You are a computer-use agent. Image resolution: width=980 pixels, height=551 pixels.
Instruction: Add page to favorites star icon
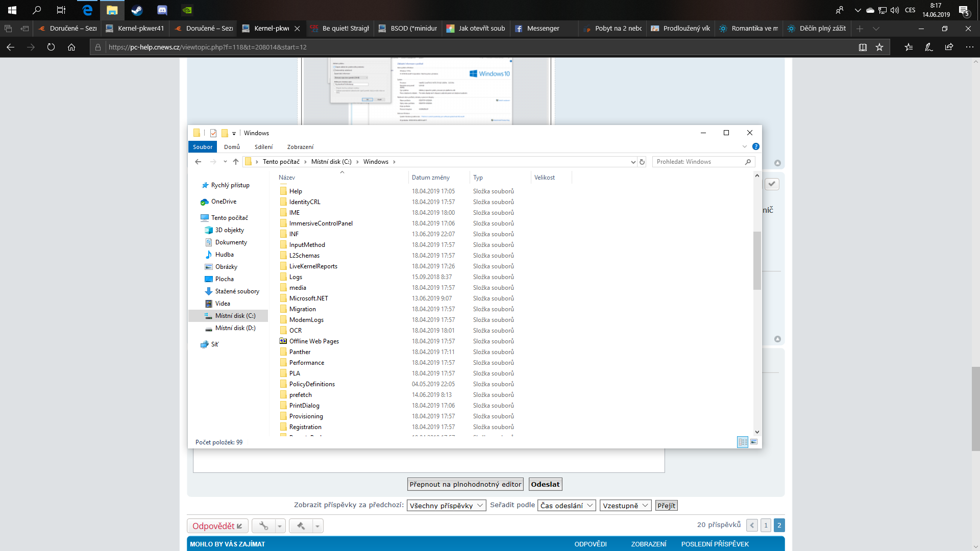[x=879, y=47]
